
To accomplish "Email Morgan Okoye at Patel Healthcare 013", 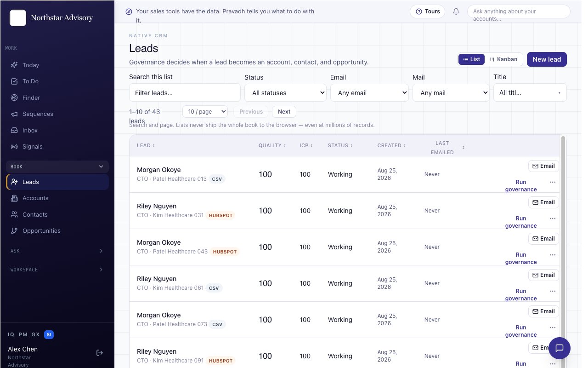I will point(543,166).
